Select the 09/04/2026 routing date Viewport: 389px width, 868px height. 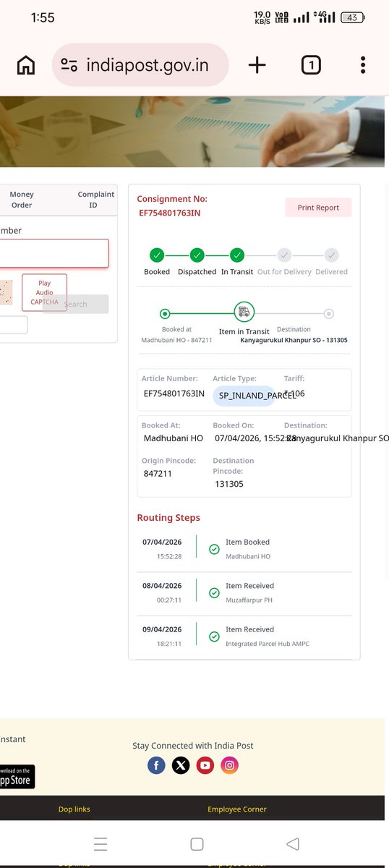click(x=162, y=629)
